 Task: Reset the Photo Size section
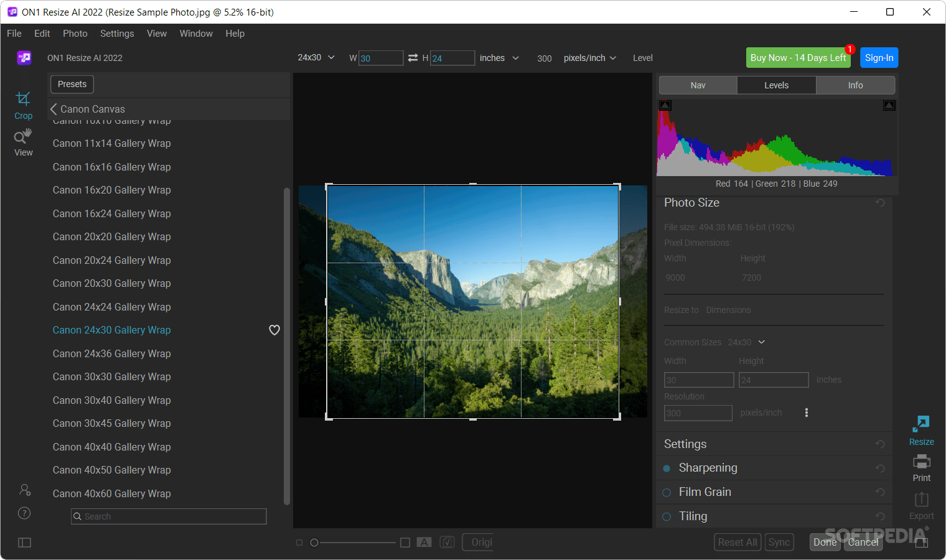coord(880,203)
